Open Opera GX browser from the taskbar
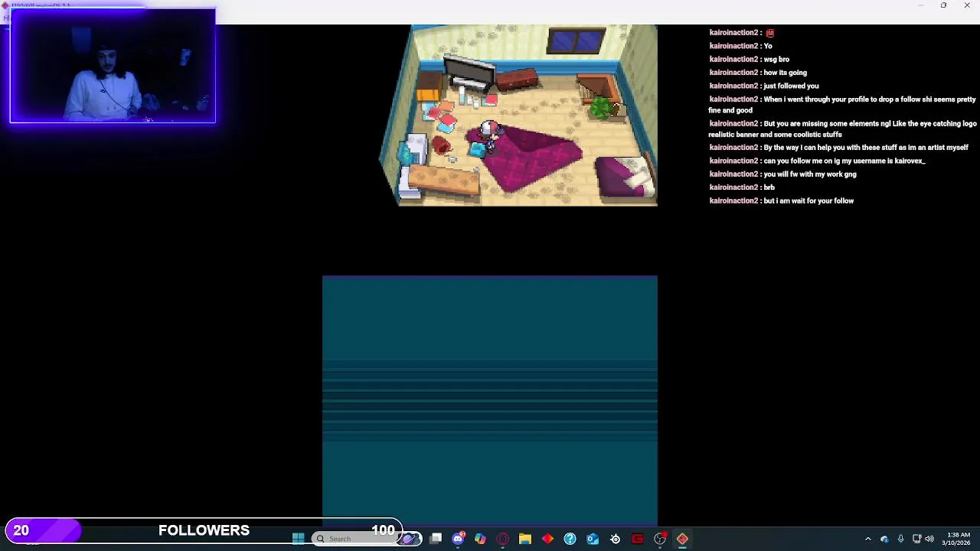The height and width of the screenshot is (551, 980). coord(502,539)
